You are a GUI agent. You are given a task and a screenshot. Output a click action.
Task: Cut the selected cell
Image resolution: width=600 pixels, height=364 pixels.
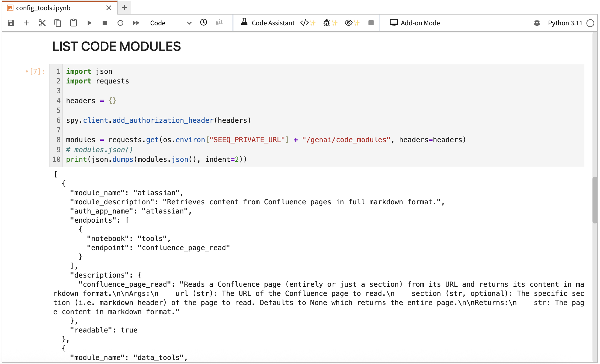pos(42,23)
